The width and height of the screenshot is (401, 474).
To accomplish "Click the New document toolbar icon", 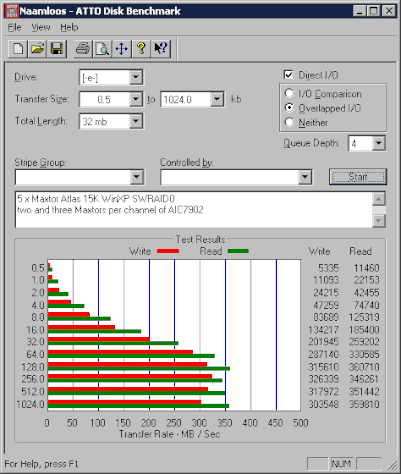I will 18,49.
